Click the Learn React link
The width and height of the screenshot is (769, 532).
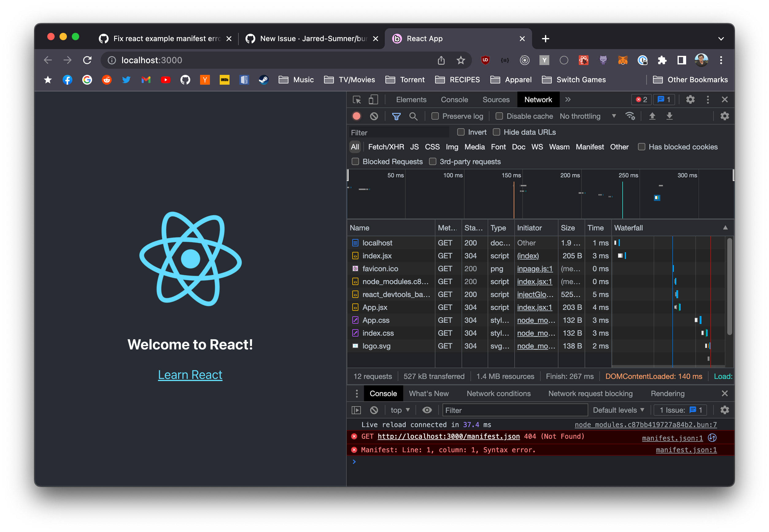pos(190,374)
